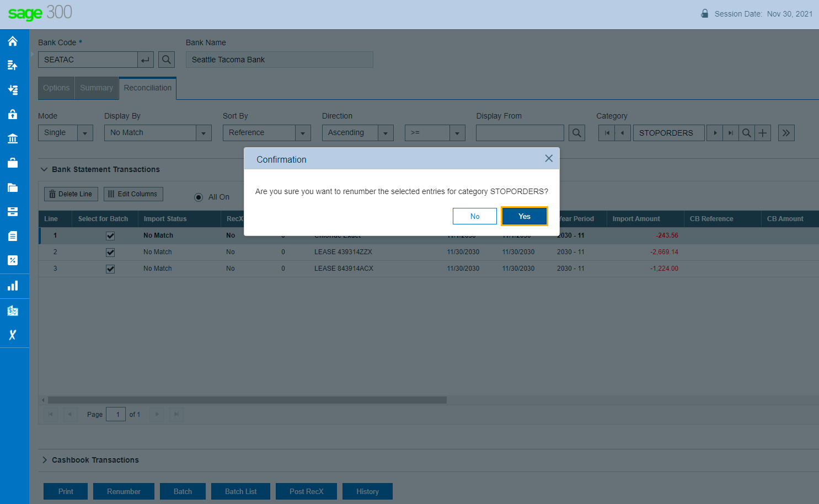The width and height of the screenshot is (819, 504).
Task: Click the CB Reference column header
Action: pos(722,219)
